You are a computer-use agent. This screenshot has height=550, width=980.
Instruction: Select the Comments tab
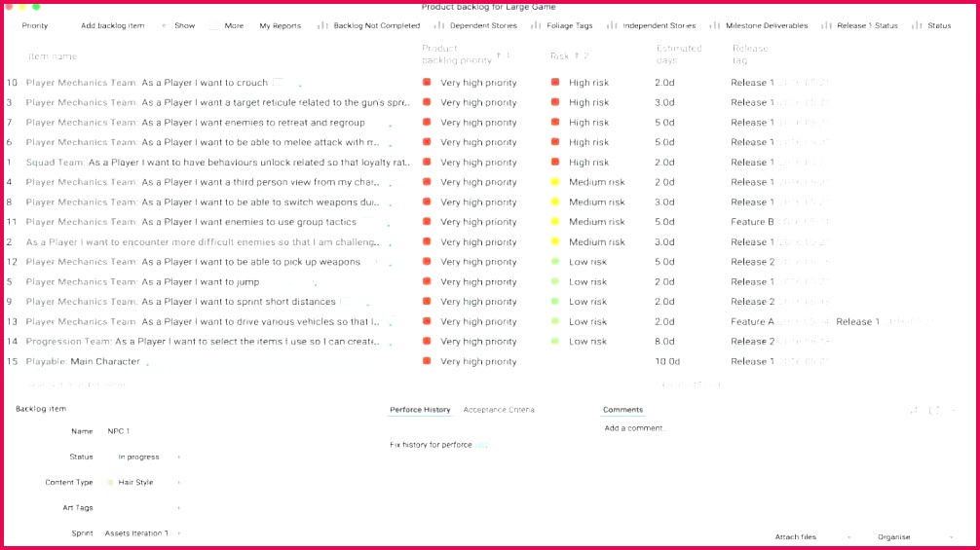622,410
